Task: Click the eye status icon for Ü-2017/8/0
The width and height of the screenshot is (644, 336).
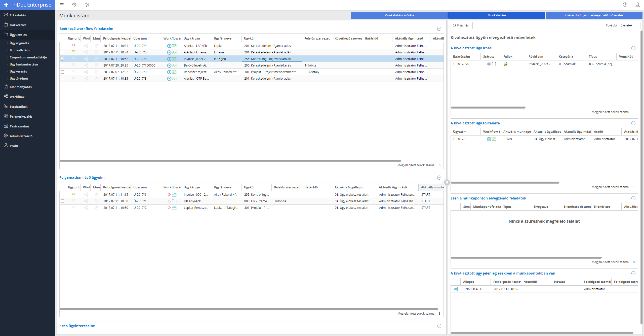Action: point(489,64)
